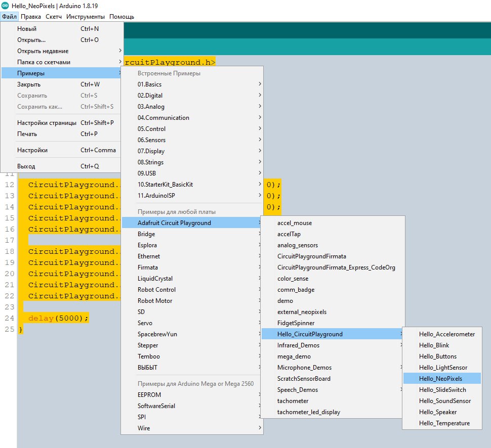The width and height of the screenshot is (491, 448).
Task: Open the EEPROM examples submenu
Action: [192, 395]
